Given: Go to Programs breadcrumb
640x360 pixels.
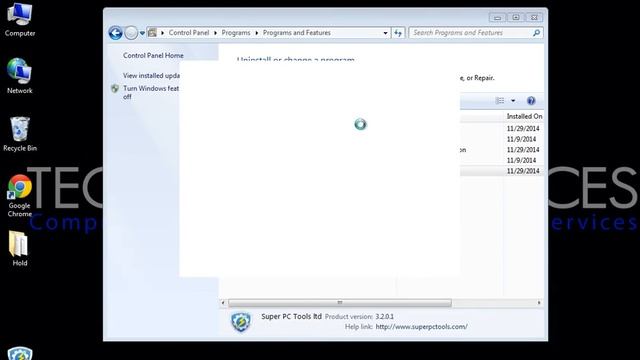Looking at the screenshot, I should [236, 33].
